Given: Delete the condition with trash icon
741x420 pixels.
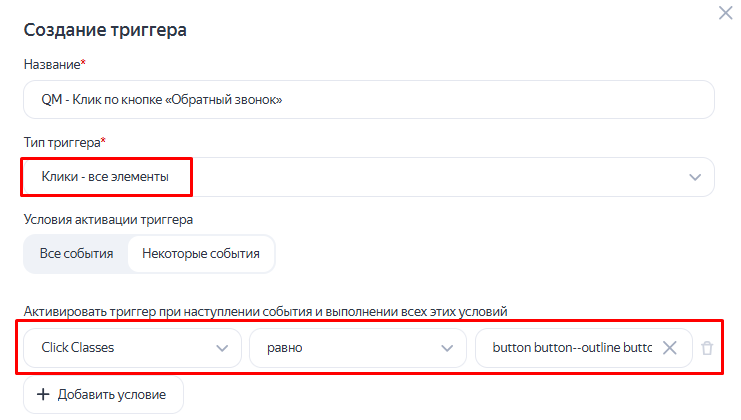Looking at the screenshot, I should pyautogui.click(x=707, y=348).
